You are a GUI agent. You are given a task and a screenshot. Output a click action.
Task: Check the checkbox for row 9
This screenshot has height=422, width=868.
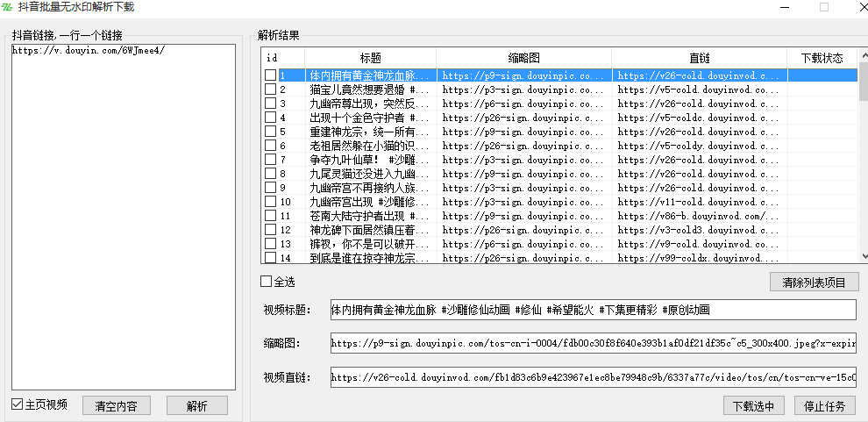tap(270, 188)
